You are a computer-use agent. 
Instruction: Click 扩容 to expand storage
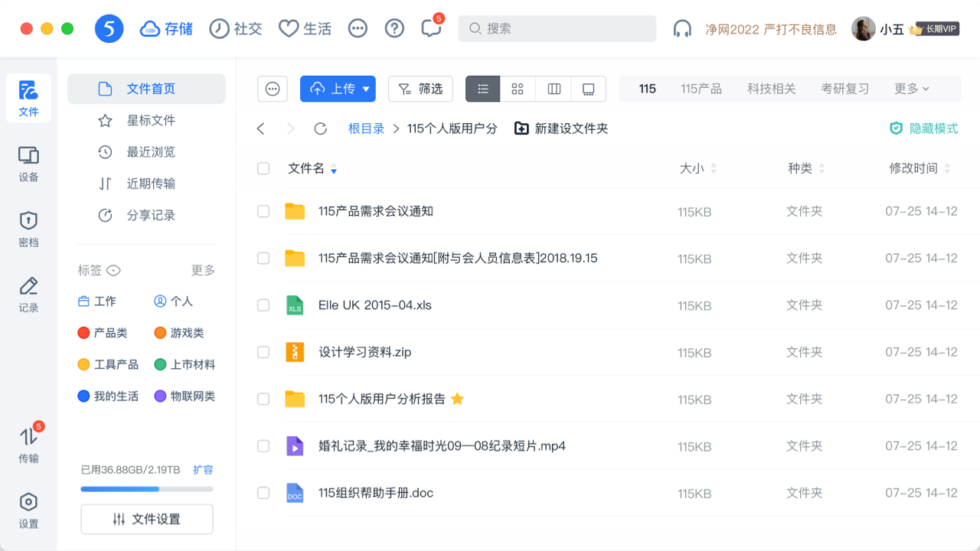point(204,470)
